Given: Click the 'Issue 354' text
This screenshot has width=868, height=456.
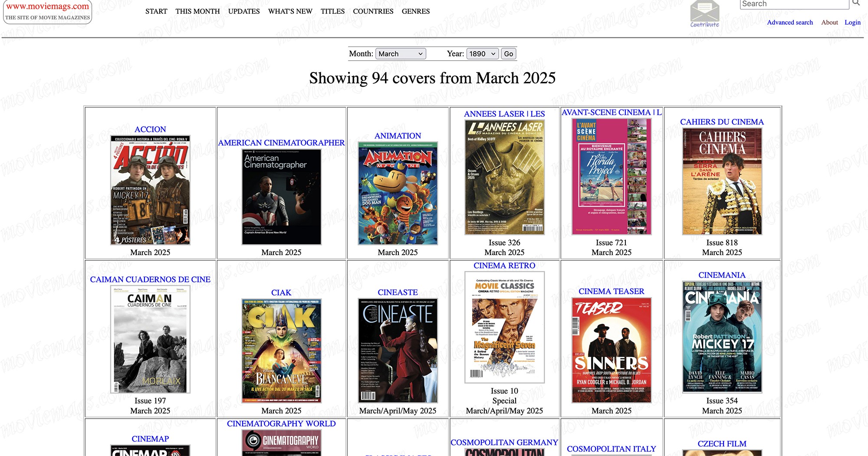Looking at the screenshot, I should coord(722,401).
